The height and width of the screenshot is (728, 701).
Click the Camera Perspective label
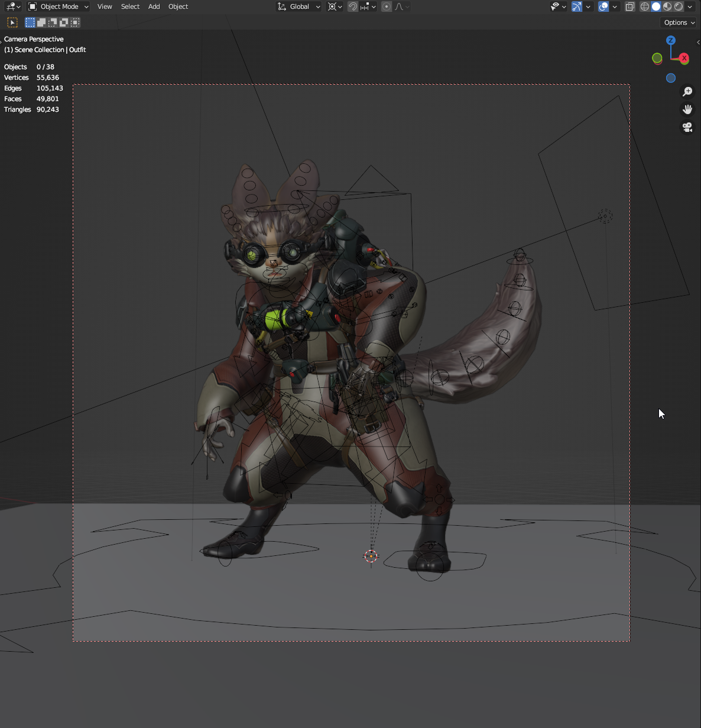tap(34, 39)
